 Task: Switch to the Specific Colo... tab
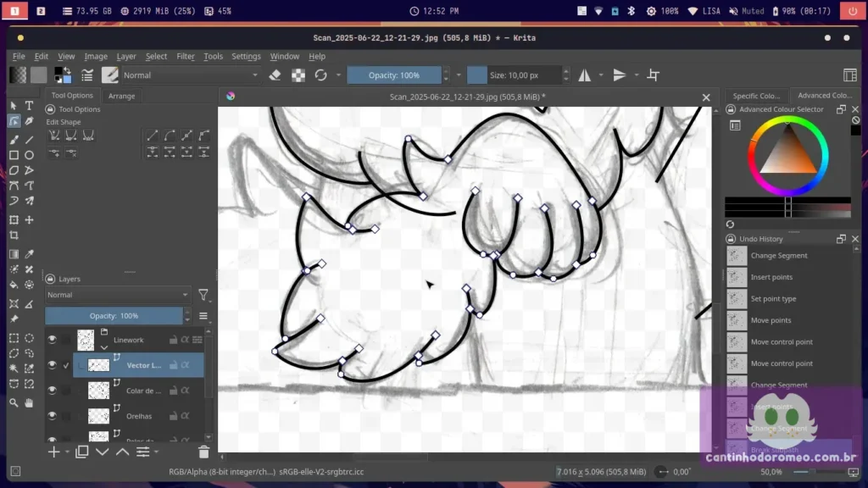(x=756, y=96)
